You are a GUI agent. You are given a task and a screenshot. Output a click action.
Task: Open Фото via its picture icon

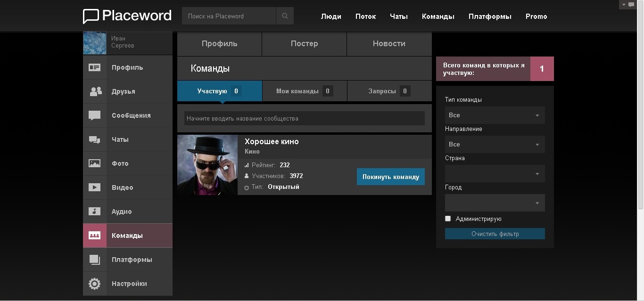point(95,163)
